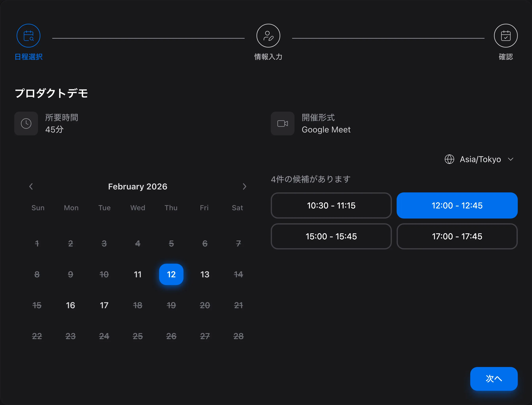Pick February 13 on the calendar

(205, 274)
